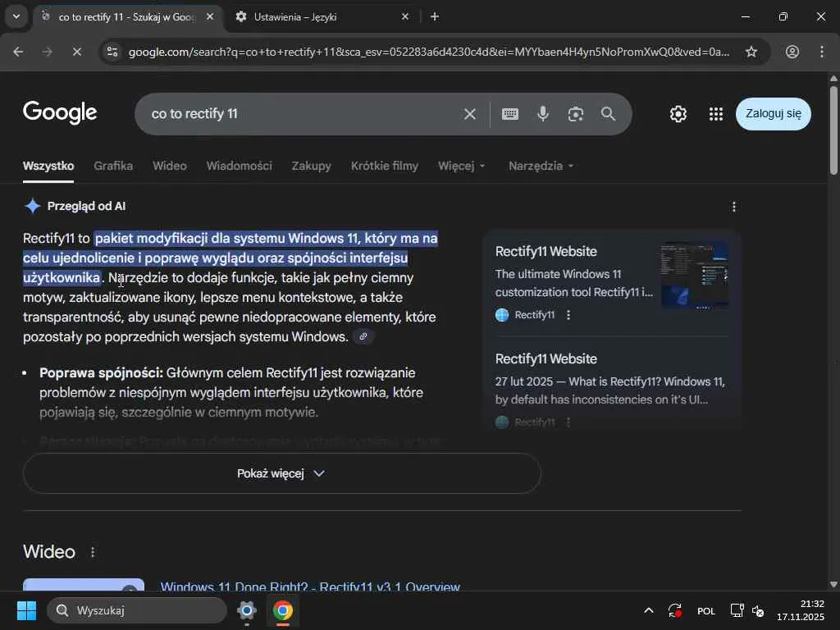Open options for first Rectify11 source
This screenshot has width=840, height=630.
point(568,315)
